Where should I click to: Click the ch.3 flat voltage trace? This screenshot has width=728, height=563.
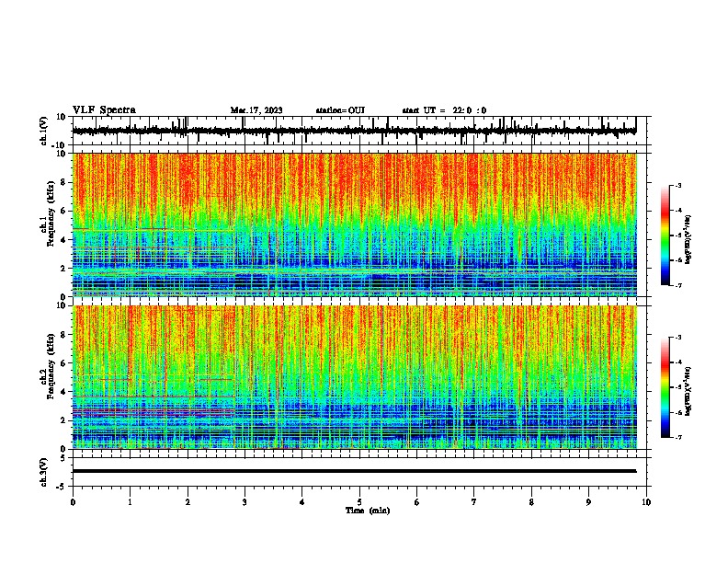click(x=354, y=471)
